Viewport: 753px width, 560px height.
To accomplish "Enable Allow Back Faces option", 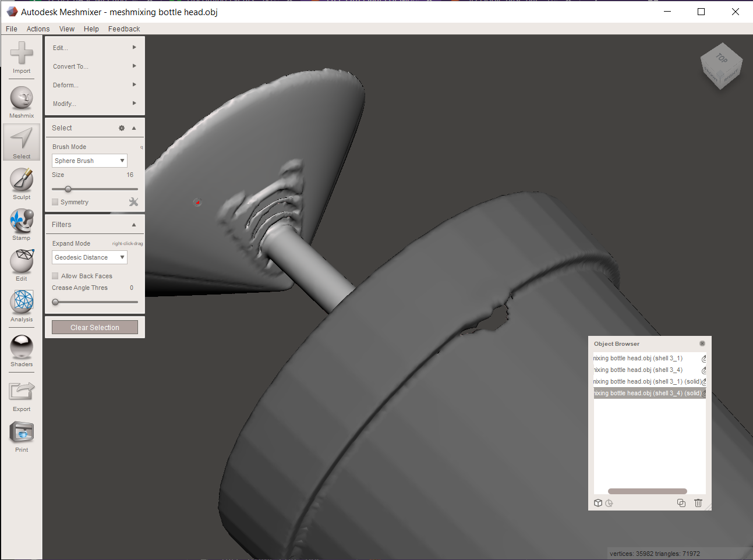I will point(55,275).
